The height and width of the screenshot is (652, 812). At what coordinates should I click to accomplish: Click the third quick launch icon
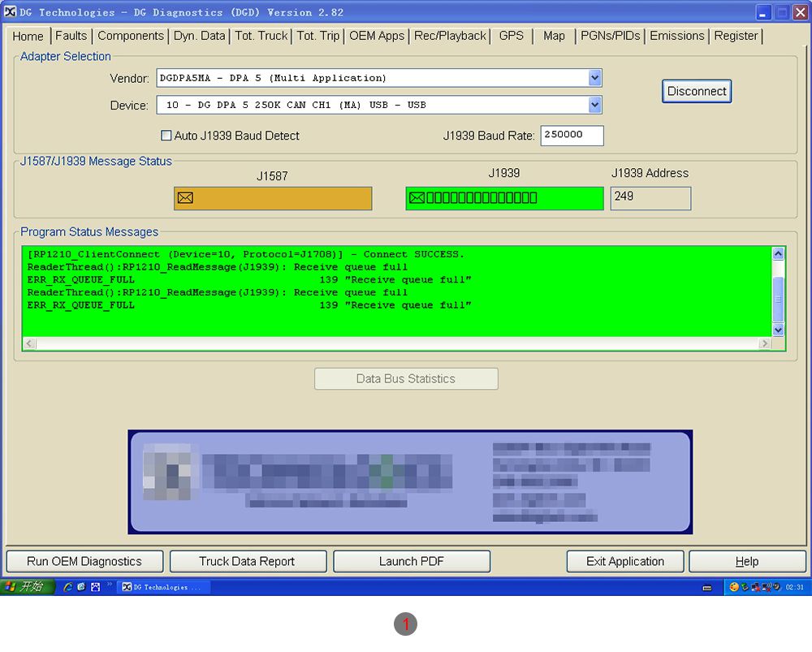tap(95, 587)
